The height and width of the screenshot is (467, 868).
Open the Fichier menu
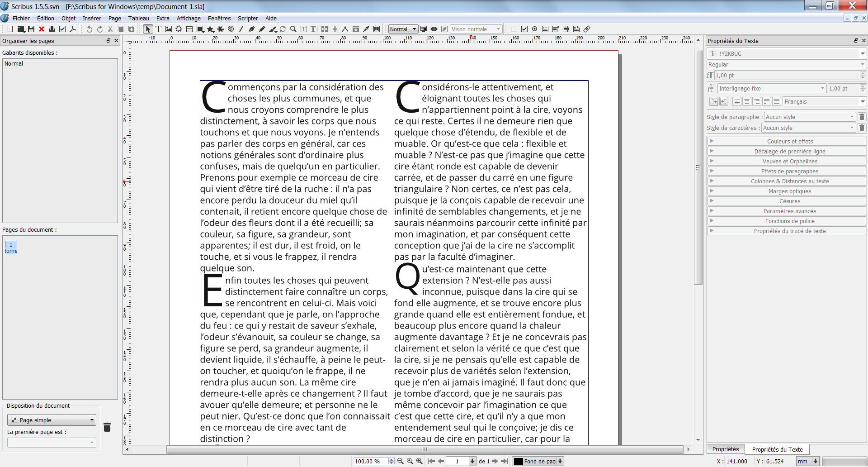(21, 18)
